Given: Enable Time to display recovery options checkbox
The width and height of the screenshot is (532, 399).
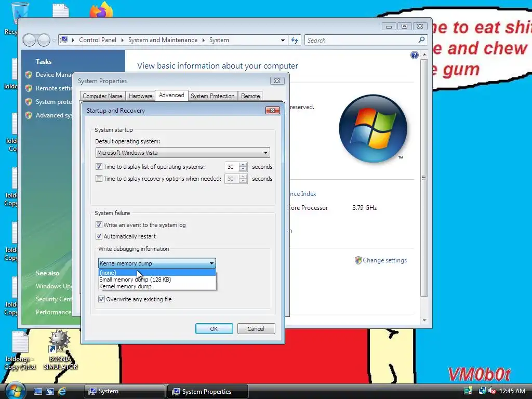Looking at the screenshot, I should (99, 179).
